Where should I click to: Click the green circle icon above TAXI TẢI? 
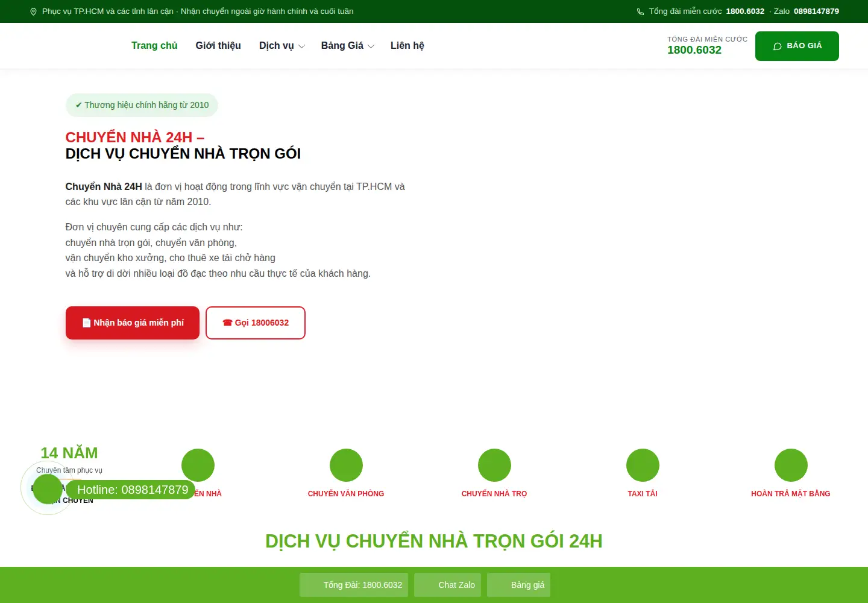pyautogui.click(x=643, y=466)
